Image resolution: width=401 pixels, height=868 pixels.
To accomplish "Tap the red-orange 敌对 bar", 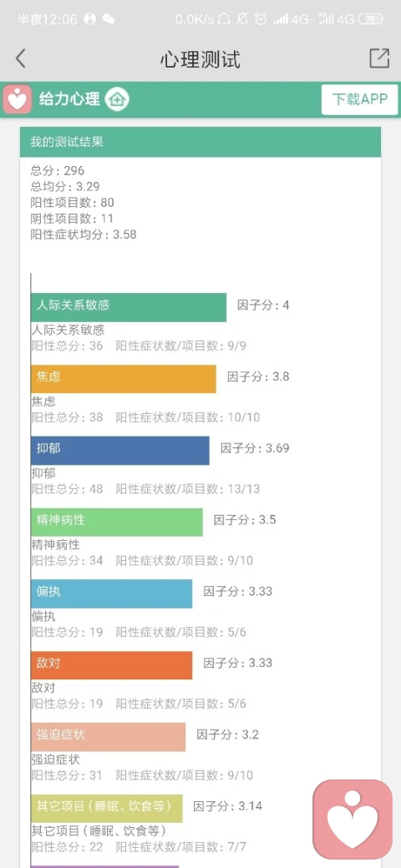I will click(111, 665).
